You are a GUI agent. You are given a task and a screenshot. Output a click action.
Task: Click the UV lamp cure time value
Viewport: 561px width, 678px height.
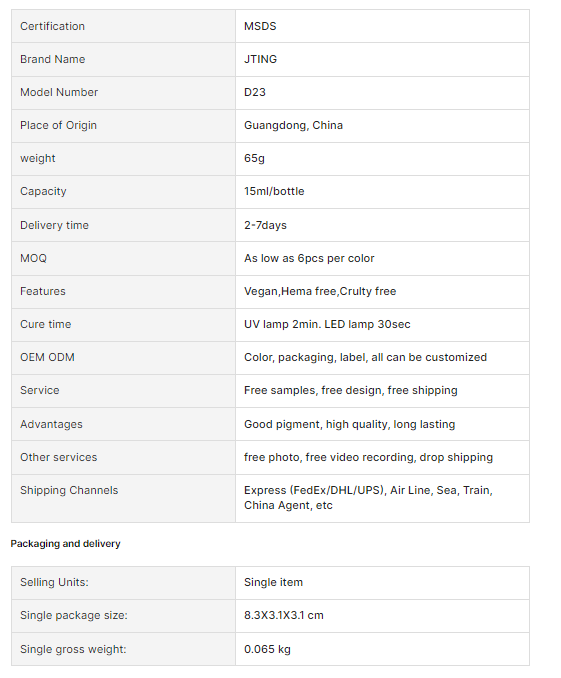[327, 324]
